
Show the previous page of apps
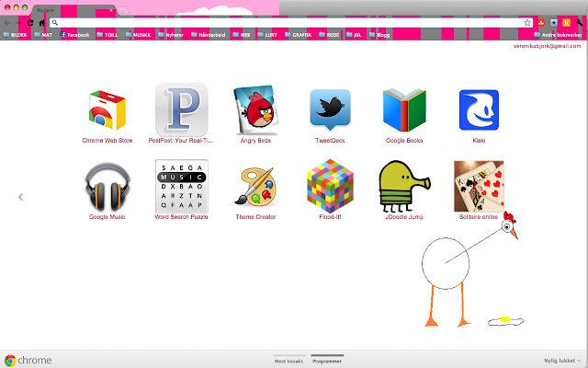21,197
